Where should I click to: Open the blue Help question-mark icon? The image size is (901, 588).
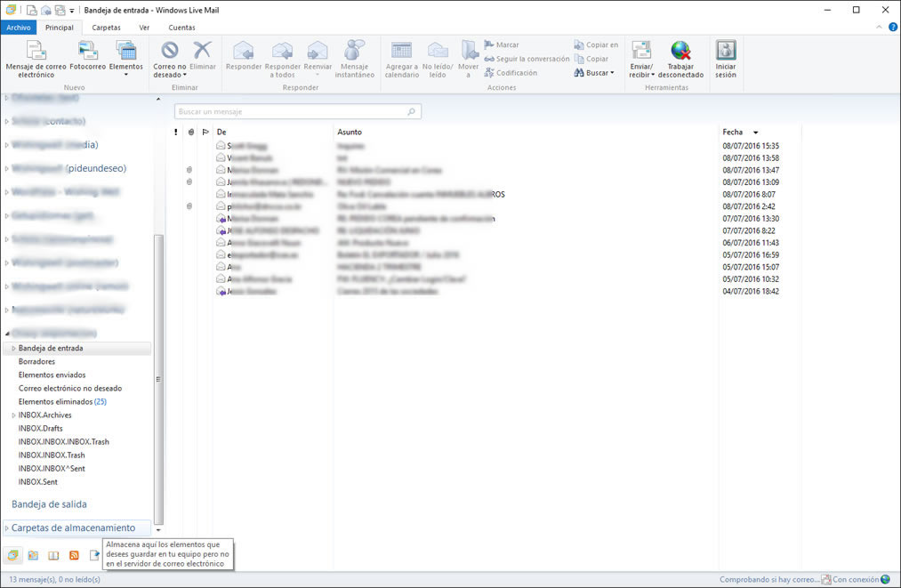tap(893, 27)
